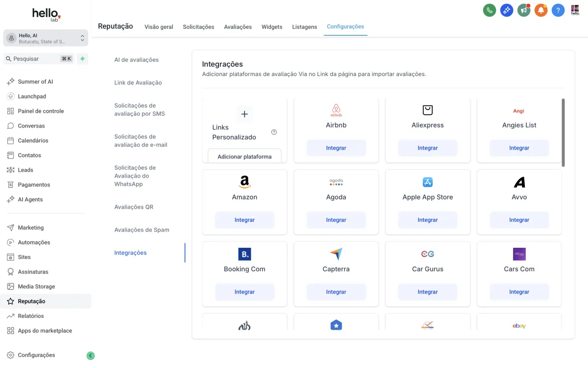Click the green phone call icon
Image resolution: width=588 pixels, height=368 pixels.
(490, 10)
